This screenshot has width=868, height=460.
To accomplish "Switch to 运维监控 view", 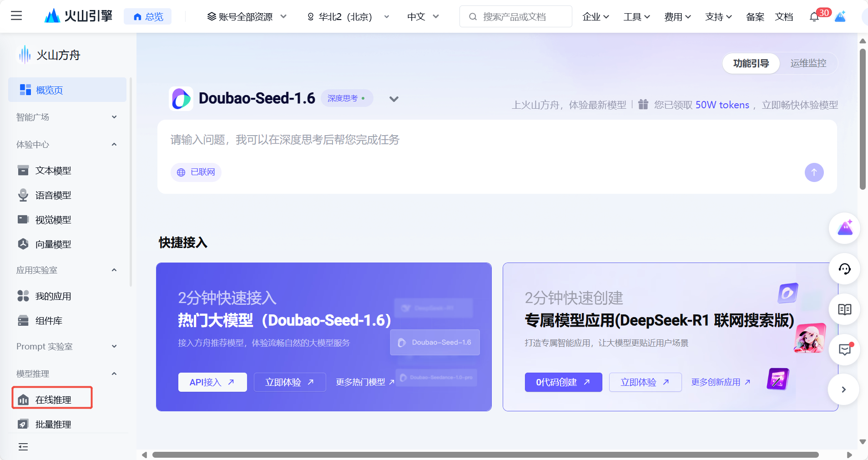I will [x=808, y=63].
